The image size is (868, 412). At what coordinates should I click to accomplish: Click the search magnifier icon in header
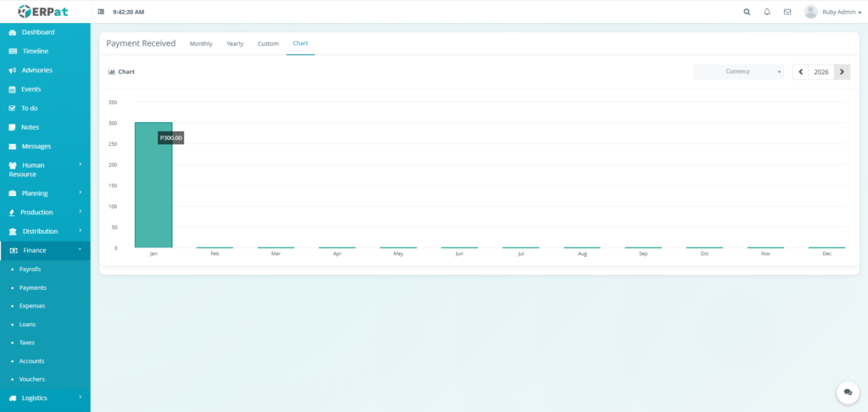tap(747, 12)
